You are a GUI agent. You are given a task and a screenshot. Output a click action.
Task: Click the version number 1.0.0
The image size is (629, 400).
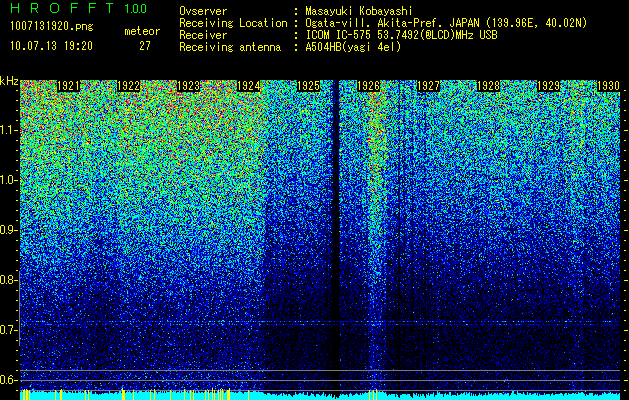point(135,9)
